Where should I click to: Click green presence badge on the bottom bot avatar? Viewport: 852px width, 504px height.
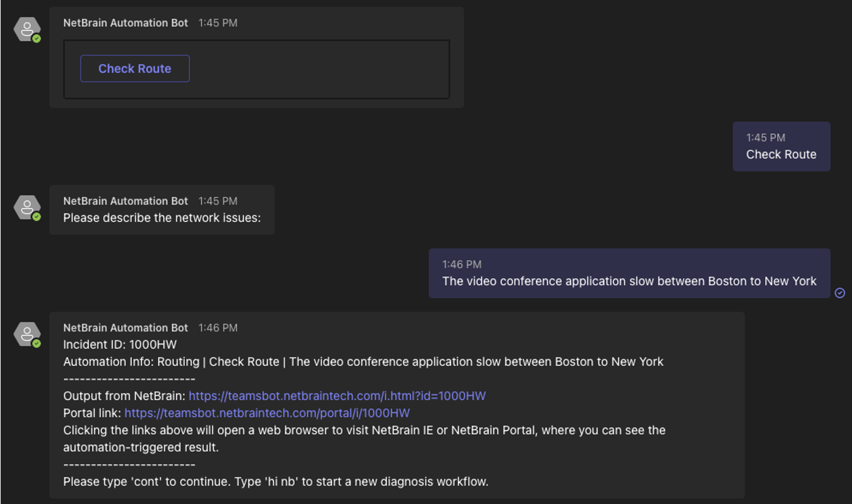[x=37, y=343]
